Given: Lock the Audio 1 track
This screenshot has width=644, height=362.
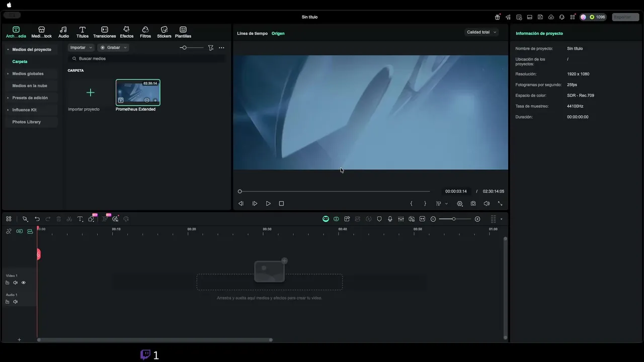Looking at the screenshot, I should 8,302.
